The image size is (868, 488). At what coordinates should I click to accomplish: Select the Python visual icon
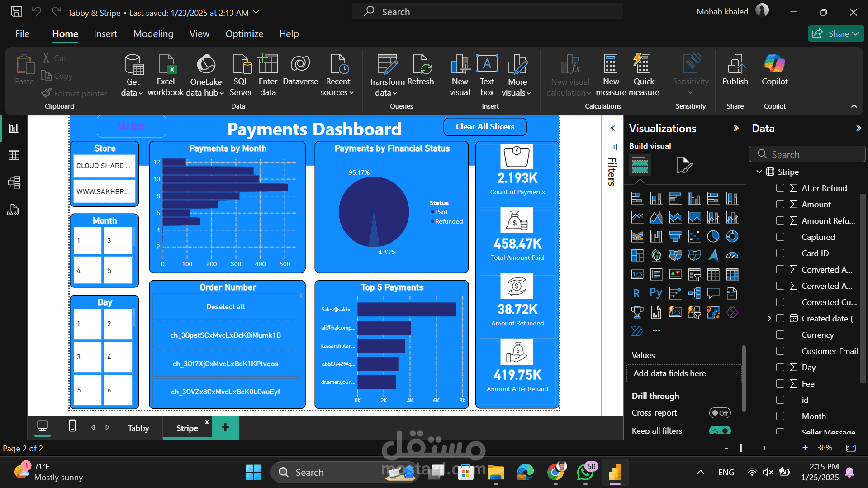(x=656, y=293)
